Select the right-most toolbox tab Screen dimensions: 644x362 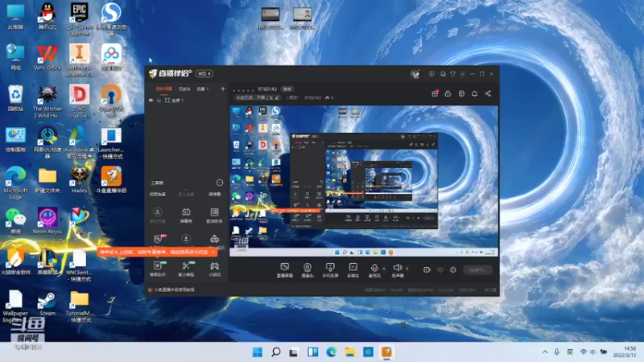(214, 194)
